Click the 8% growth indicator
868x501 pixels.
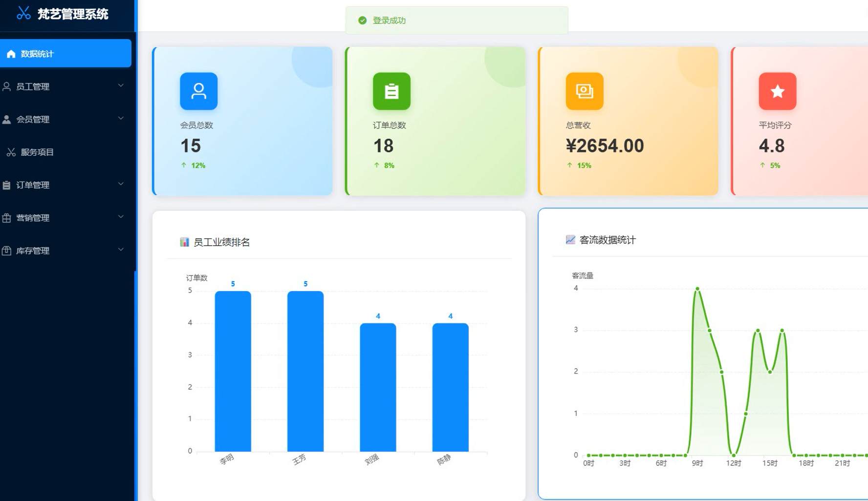pos(384,166)
